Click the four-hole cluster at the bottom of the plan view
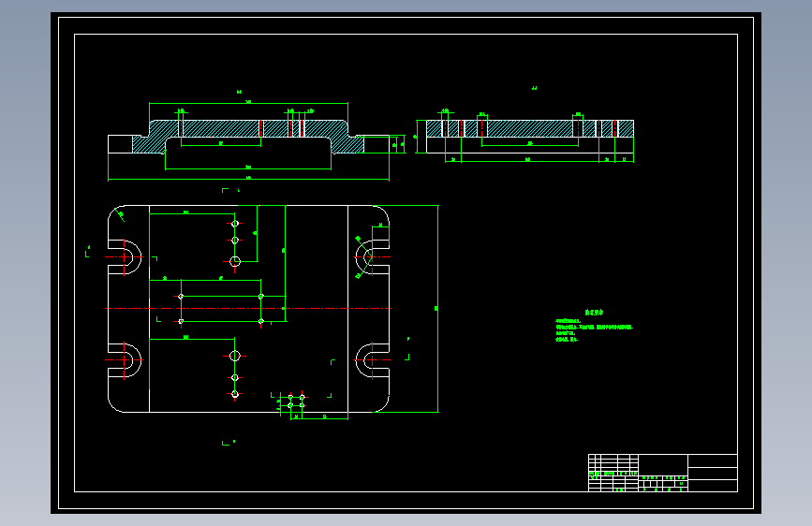The image size is (812, 526). click(296, 402)
